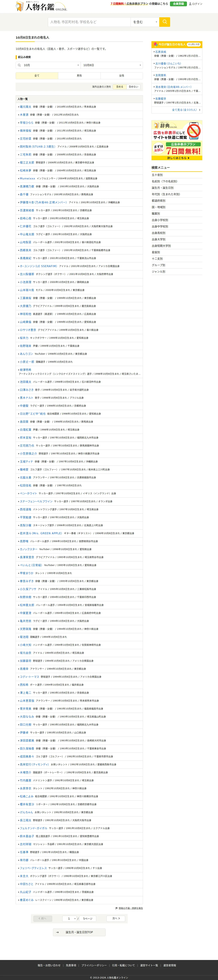This screenshot has height=980, width=218.
Task: Open the 柳澤明希 profile link
Action: click(x=25, y=370)
